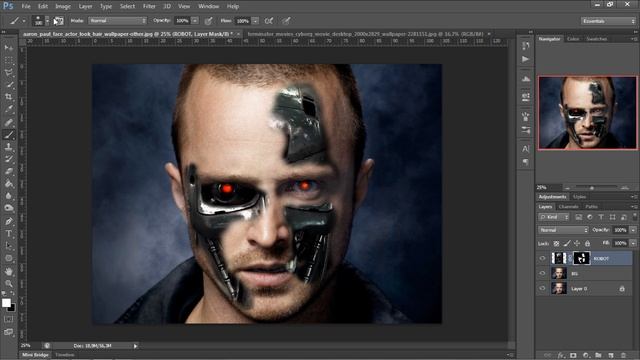
Task: Create a new group folder icon
Action: pos(598,355)
